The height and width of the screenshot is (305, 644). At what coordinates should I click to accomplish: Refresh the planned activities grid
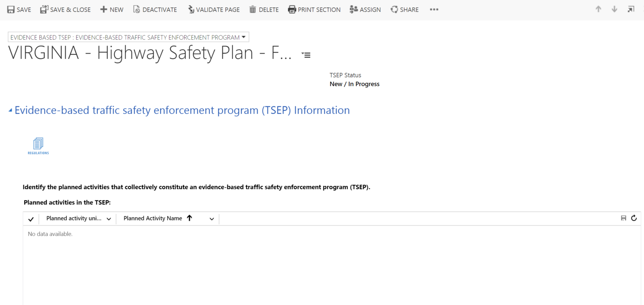point(634,218)
